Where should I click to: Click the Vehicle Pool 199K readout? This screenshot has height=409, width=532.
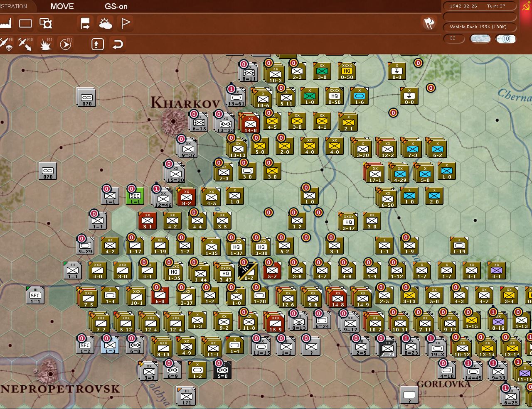pyautogui.click(x=480, y=27)
